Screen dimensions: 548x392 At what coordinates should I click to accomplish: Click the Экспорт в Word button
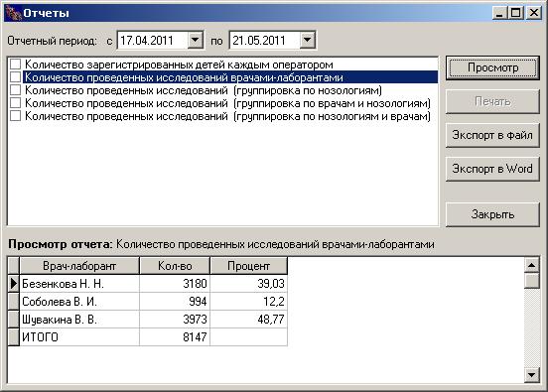[492, 169]
